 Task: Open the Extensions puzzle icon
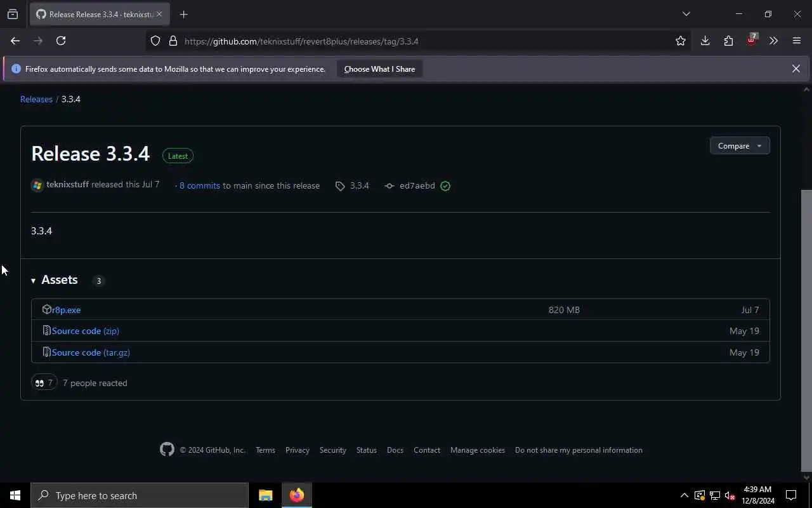tap(728, 41)
